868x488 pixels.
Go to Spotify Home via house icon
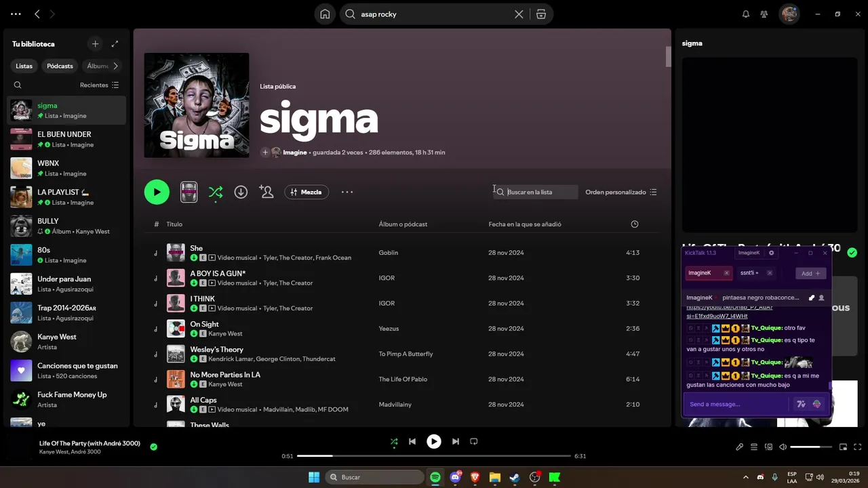(x=325, y=14)
